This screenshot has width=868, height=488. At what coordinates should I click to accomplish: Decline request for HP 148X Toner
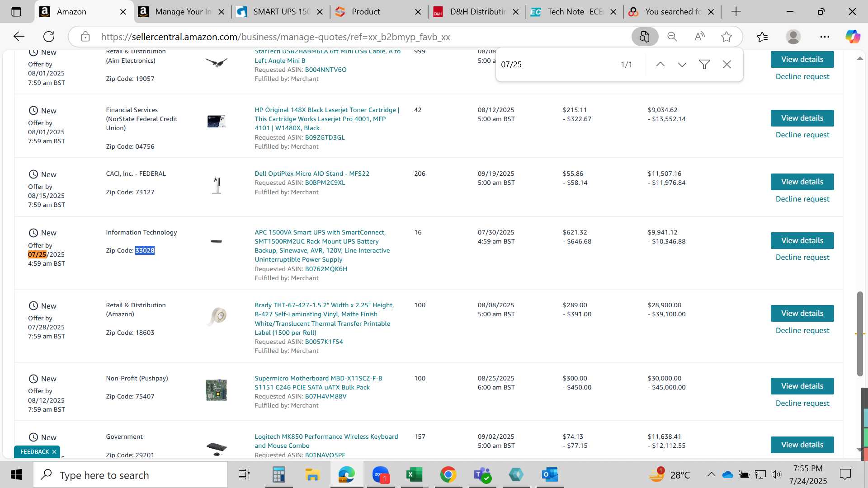click(x=802, y=135)
